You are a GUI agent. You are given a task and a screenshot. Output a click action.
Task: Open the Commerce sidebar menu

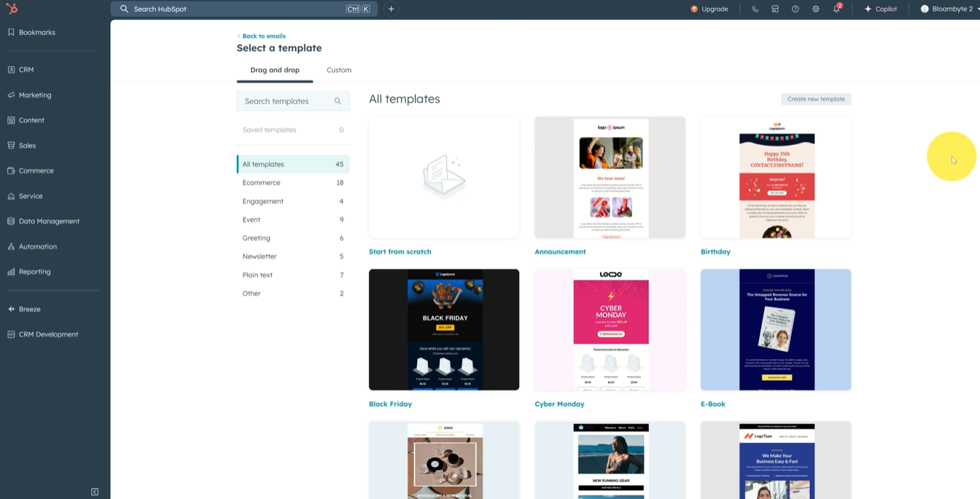[31, 170]
